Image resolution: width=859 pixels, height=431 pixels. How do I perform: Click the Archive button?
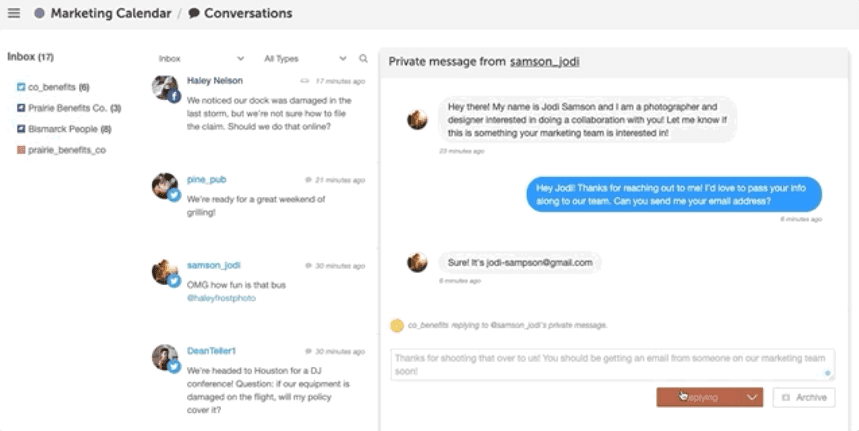pyautogui.click(x=804, y=398)
